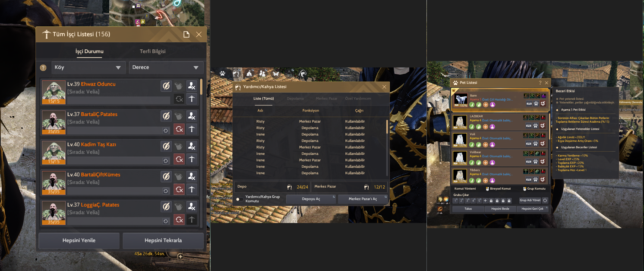Viewport: 644px width, 271px height.
Task: Select Bireysel Komut command mode
Action: [499, 188]
